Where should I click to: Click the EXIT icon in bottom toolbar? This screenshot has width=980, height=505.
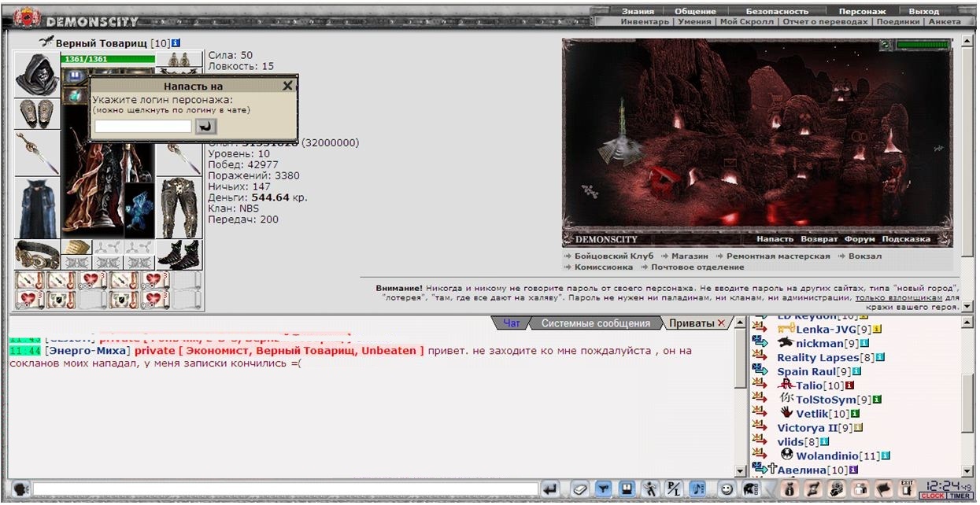click(x=907, y=489)
